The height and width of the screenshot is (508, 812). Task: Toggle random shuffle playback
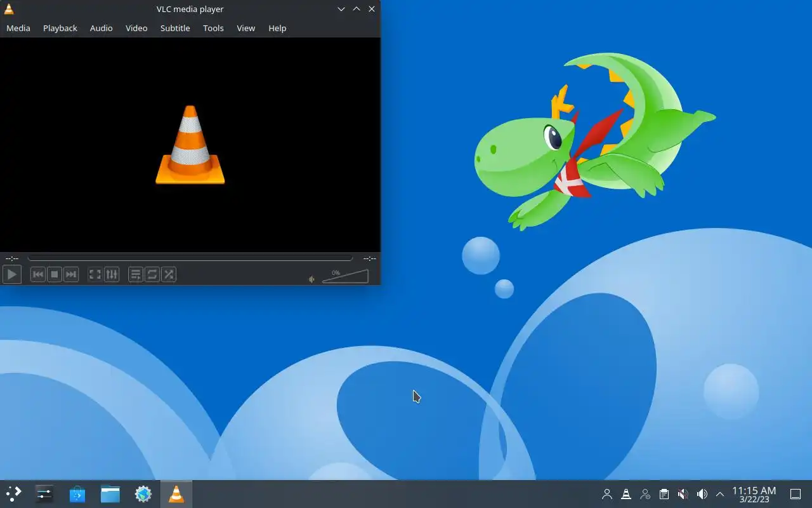(x=169, y=274)
